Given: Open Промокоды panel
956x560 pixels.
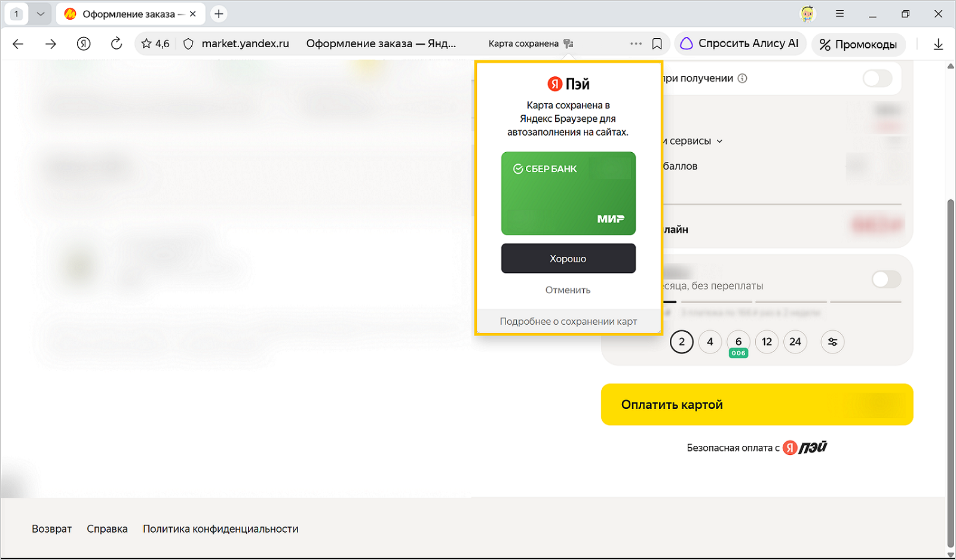Looking at the screenshot, I should tap(858, 44).
